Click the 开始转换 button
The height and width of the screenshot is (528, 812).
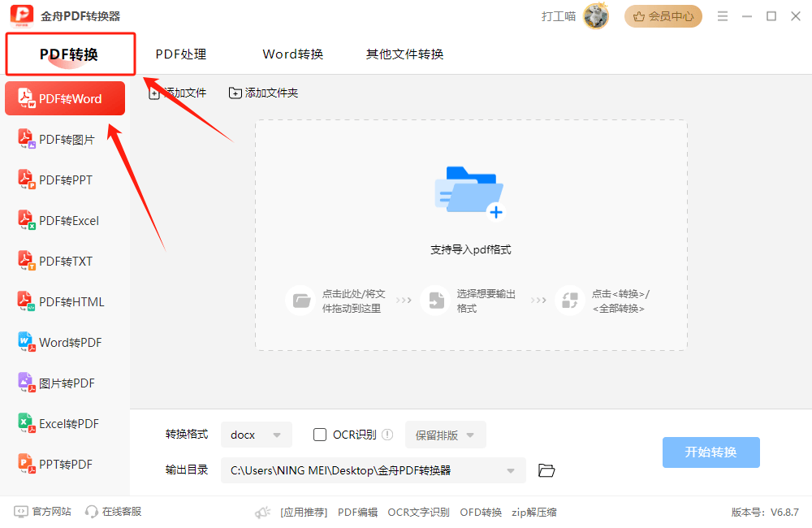click(x=711, y=452)
